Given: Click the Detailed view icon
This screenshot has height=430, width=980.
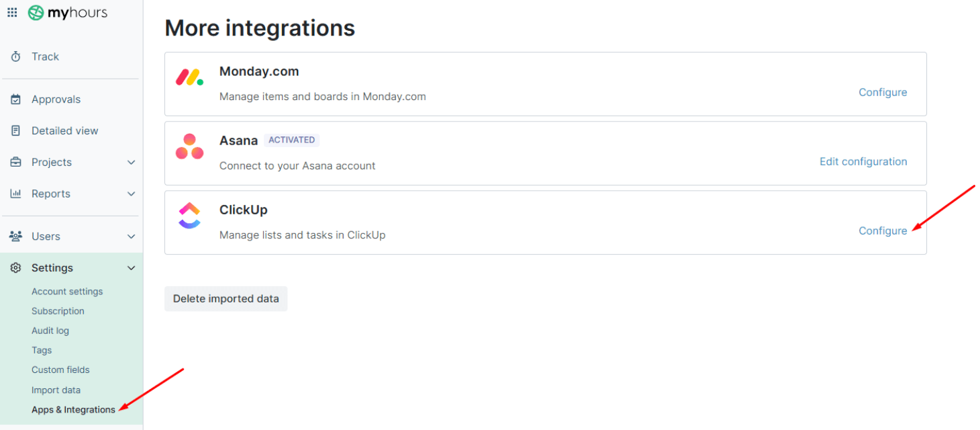Looking at the screenshot, I should coord(15,130).
